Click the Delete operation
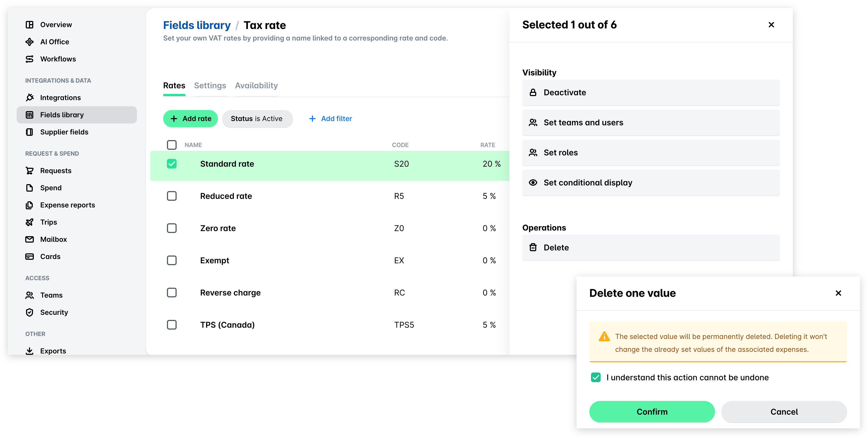Viewport: 868px width, 438px height. coord(651,247)
